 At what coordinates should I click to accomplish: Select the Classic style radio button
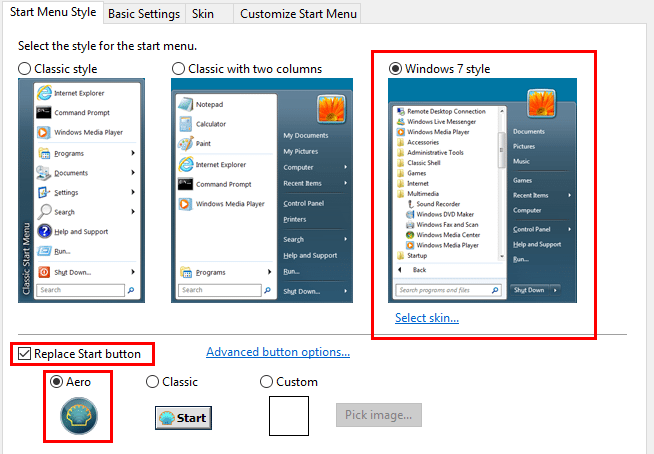25,68
